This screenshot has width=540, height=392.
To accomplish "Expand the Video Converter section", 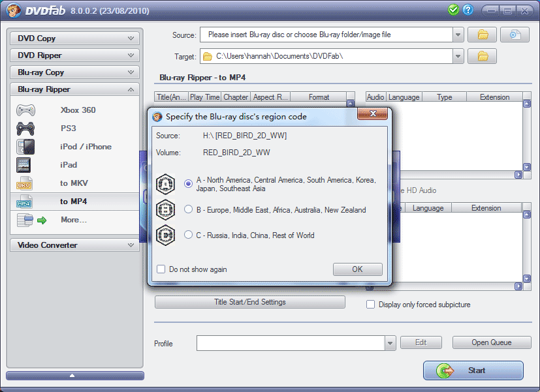I will (x=74, y=245).
